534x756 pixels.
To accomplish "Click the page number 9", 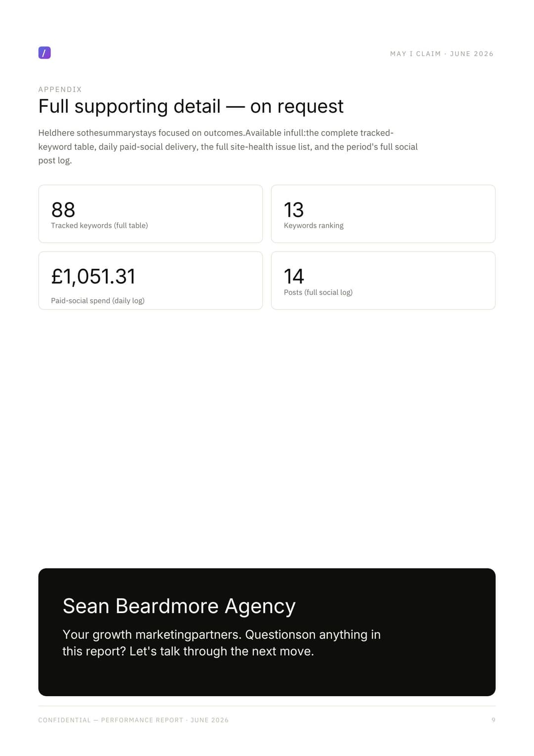I will 493,720.
